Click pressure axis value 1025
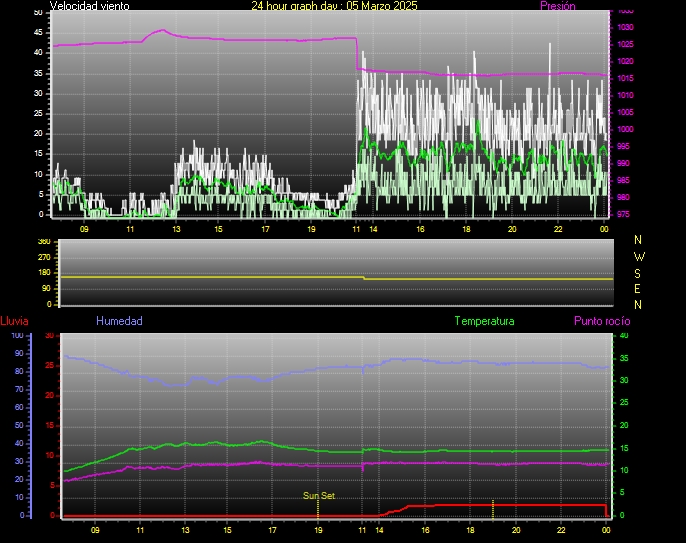This screenshot has height=543, width=686. (x=625, y=45)
